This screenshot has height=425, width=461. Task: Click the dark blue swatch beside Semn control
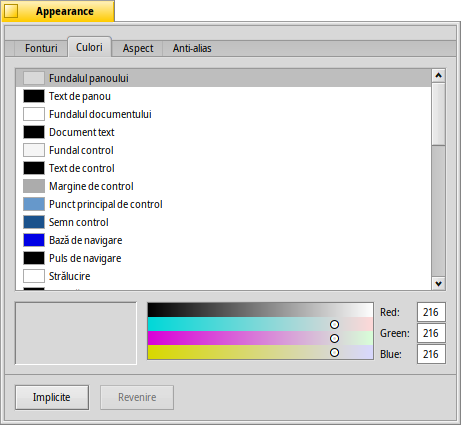(34, 222)
